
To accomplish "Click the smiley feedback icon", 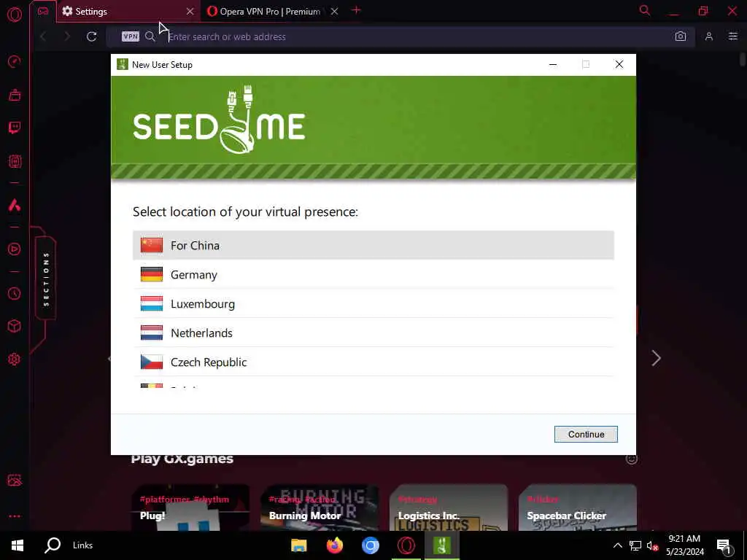I will pos(631,459).
